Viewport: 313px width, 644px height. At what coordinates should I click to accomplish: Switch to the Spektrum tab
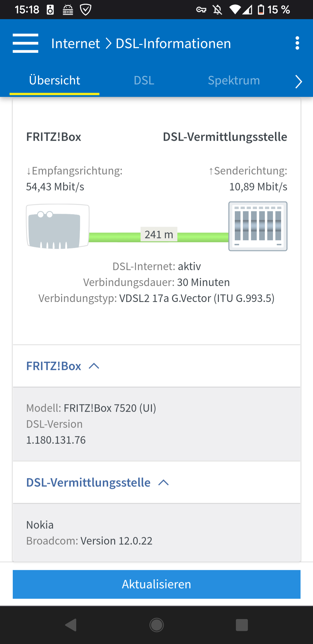(x=234, y=80)
